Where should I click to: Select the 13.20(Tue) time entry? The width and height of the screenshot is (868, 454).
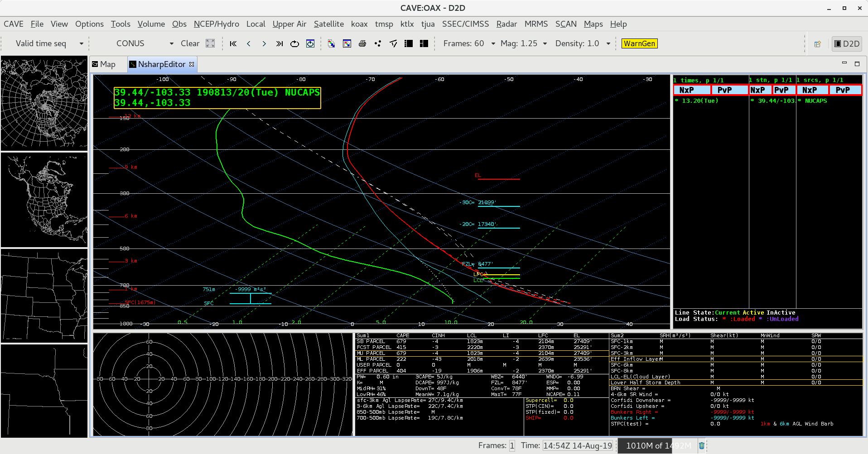click(697, 101)
